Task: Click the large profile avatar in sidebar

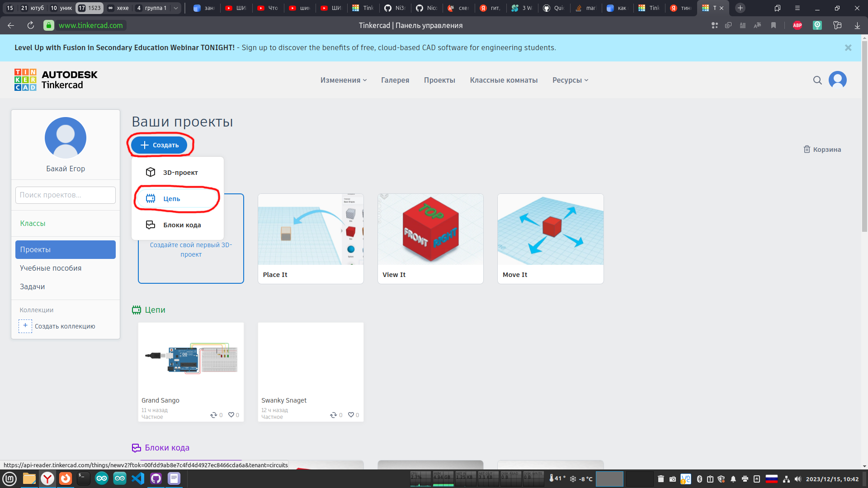Action: (66, 138)
